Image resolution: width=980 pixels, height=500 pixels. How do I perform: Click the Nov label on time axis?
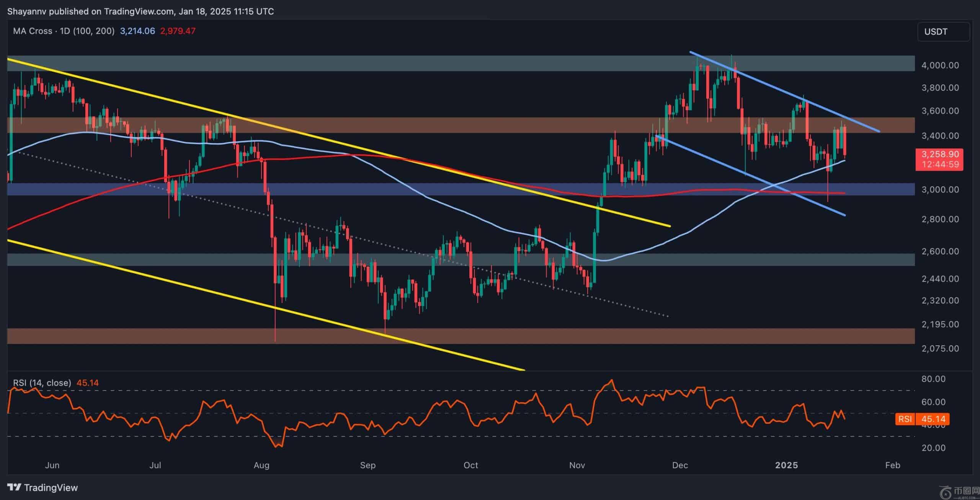577,465
